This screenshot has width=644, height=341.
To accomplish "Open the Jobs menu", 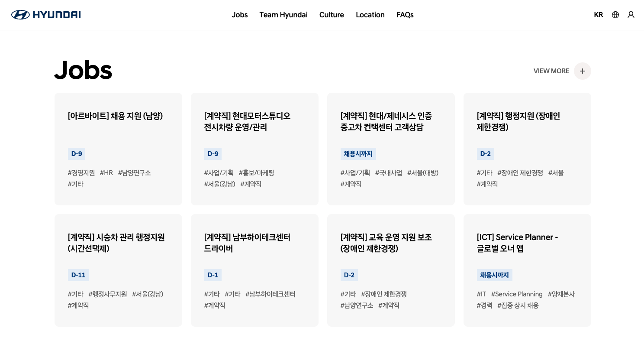I will [240, 15].
